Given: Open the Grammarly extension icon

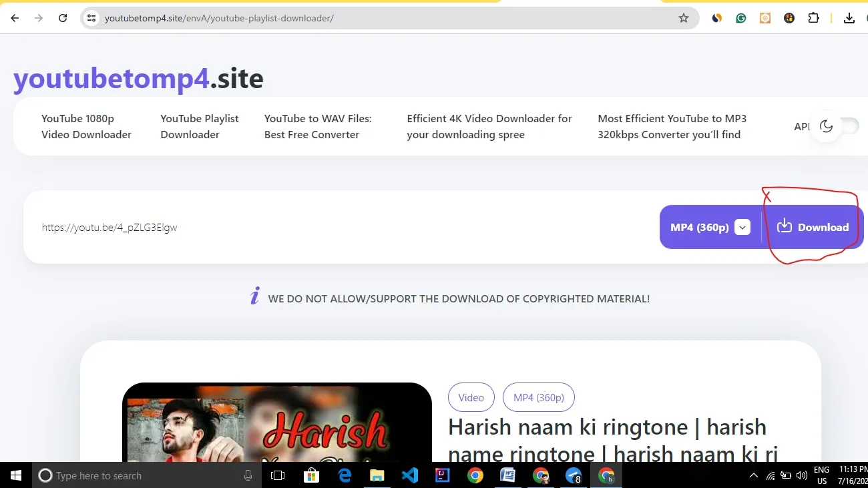Looking at the screenshot, I should pos(741,18).
